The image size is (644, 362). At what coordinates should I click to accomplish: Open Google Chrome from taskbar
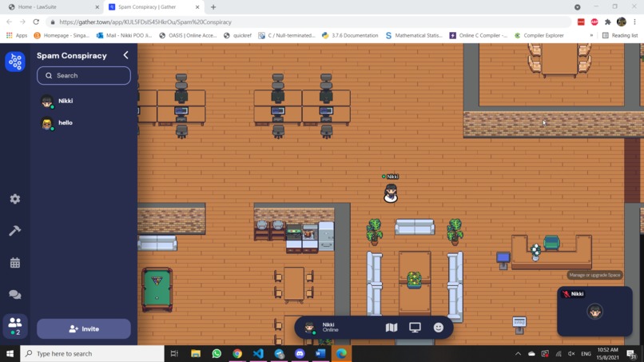tap(237, 353)
